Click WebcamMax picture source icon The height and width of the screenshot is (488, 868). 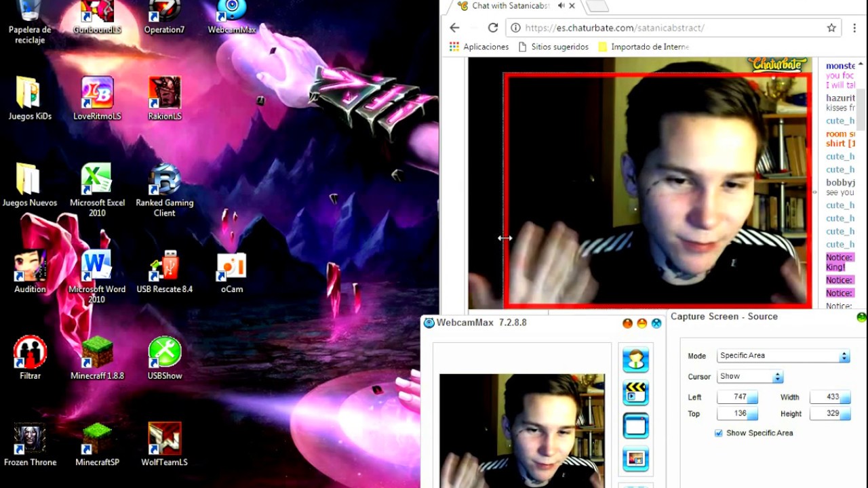pyautogui.click(x=636, y=459)
